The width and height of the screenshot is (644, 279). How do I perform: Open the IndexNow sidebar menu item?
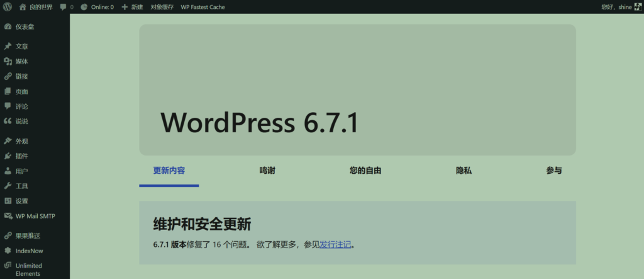29,251
